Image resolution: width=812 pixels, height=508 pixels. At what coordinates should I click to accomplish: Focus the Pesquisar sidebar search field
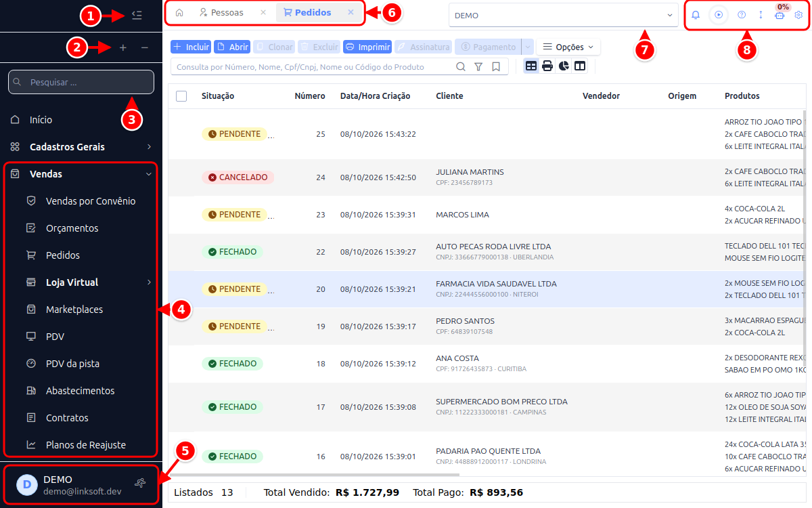(81, 82)
